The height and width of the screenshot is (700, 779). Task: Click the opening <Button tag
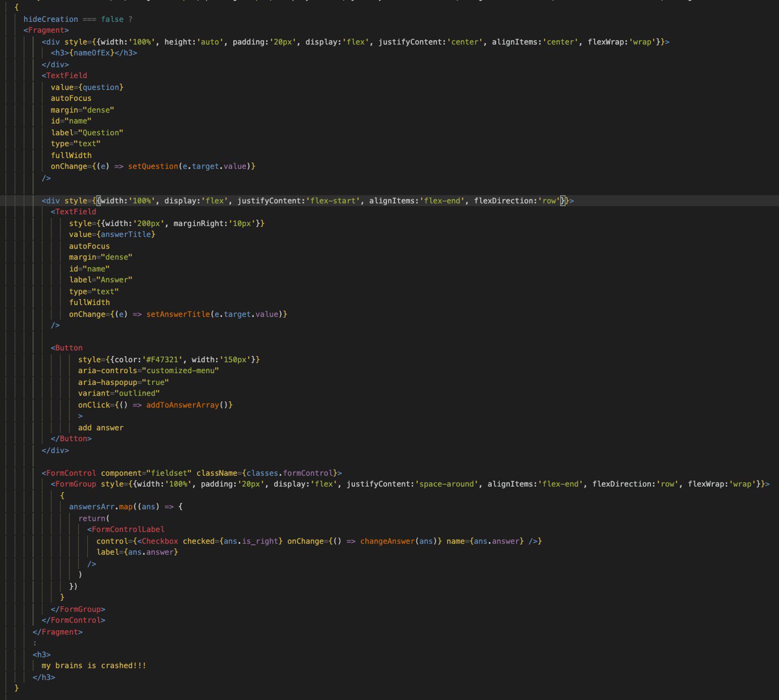67,348
